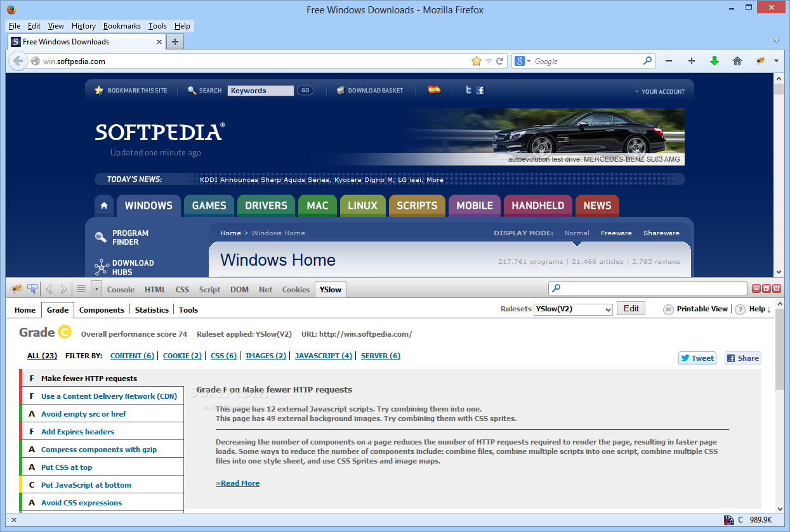Click the GO search button on Softpedia
The width and height of the screenshot is (790, 532).
305,91
